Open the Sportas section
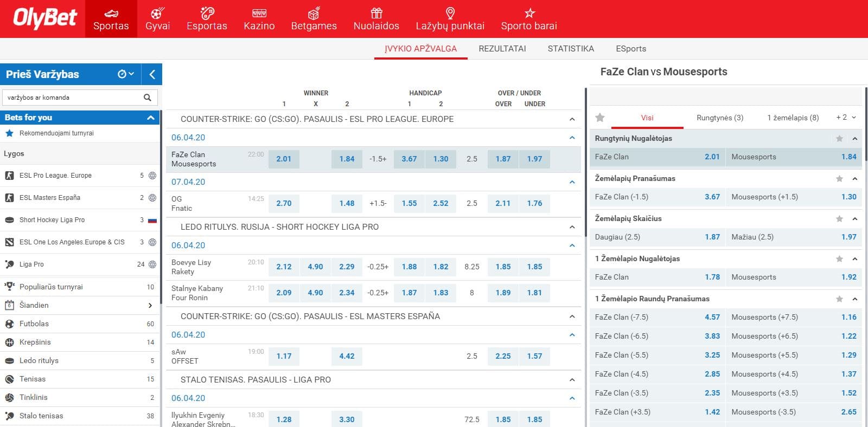The image size is (868, 427). click(111, 19)
